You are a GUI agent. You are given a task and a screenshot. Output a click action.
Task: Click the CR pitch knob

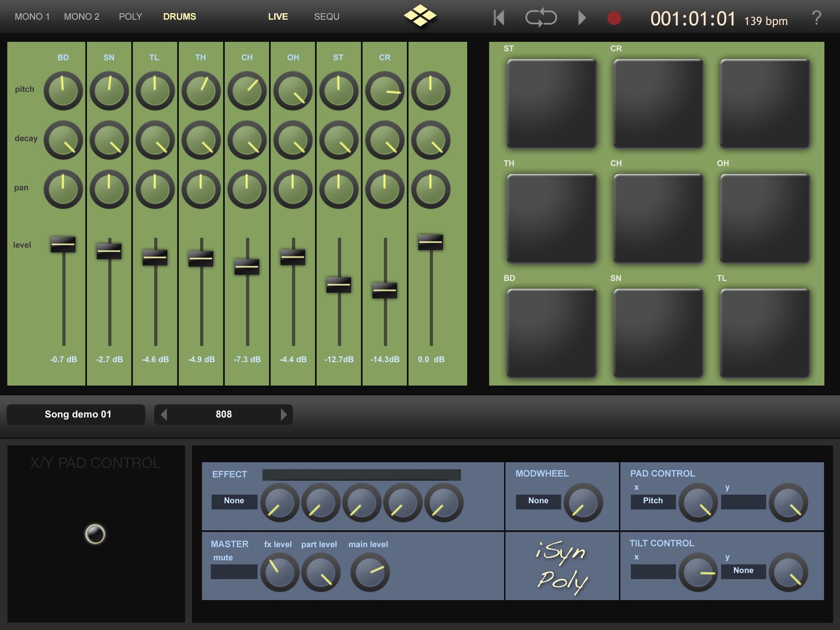click(x=385, y=91)
